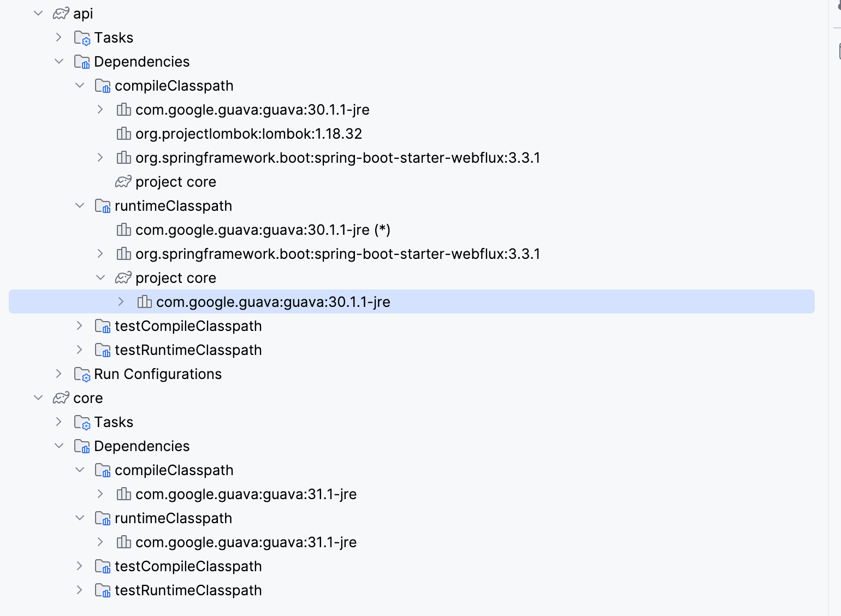
Task: Expand guava:31.1-jre in core runtimeClasspath
Action: (100, 542)
